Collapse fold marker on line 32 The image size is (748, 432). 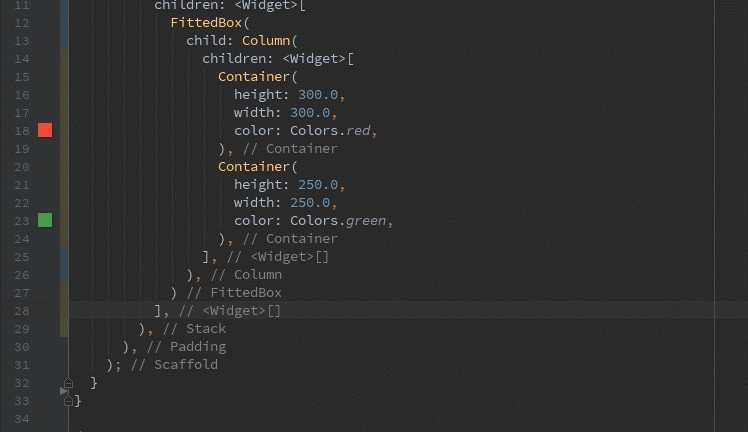pos(68,382)
